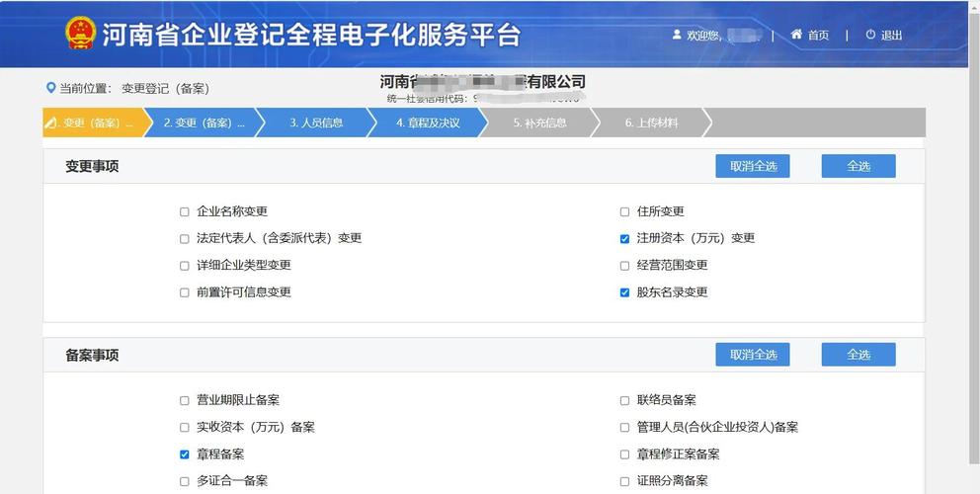Open step 2 变更（备案） tab
Screen dimensions: 980x494
coord(204,123)
